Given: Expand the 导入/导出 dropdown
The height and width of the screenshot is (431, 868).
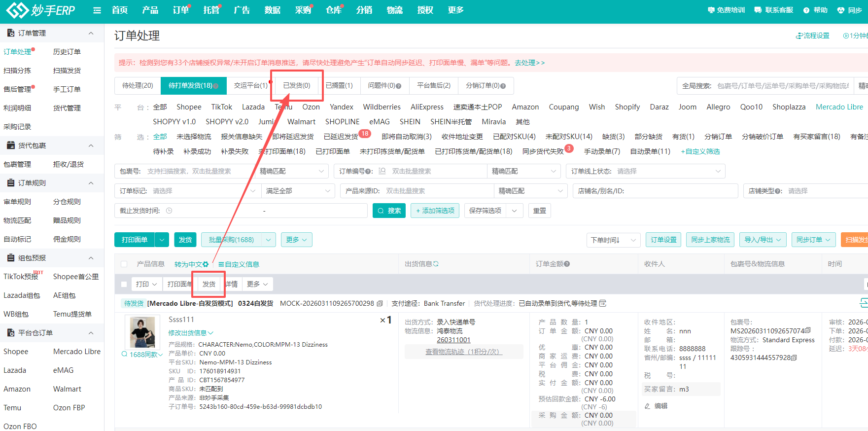Looking at the screenshot, I should click(x=763, y=240).
